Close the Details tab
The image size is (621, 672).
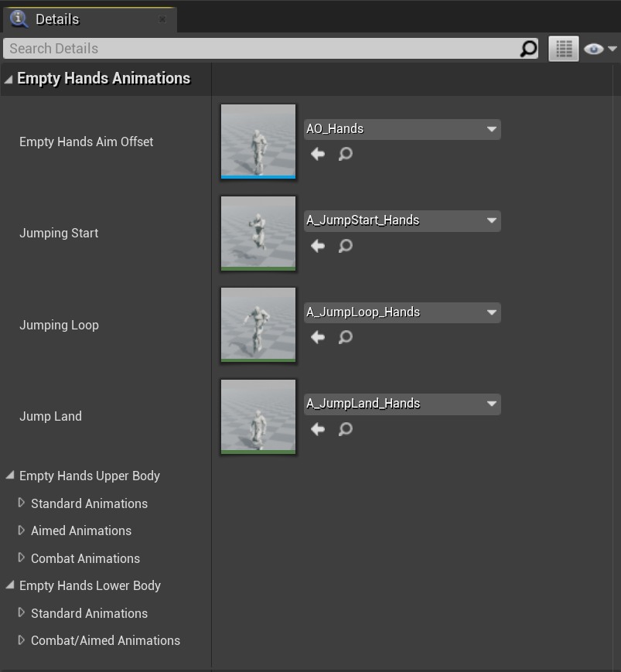tap(162, 19)
